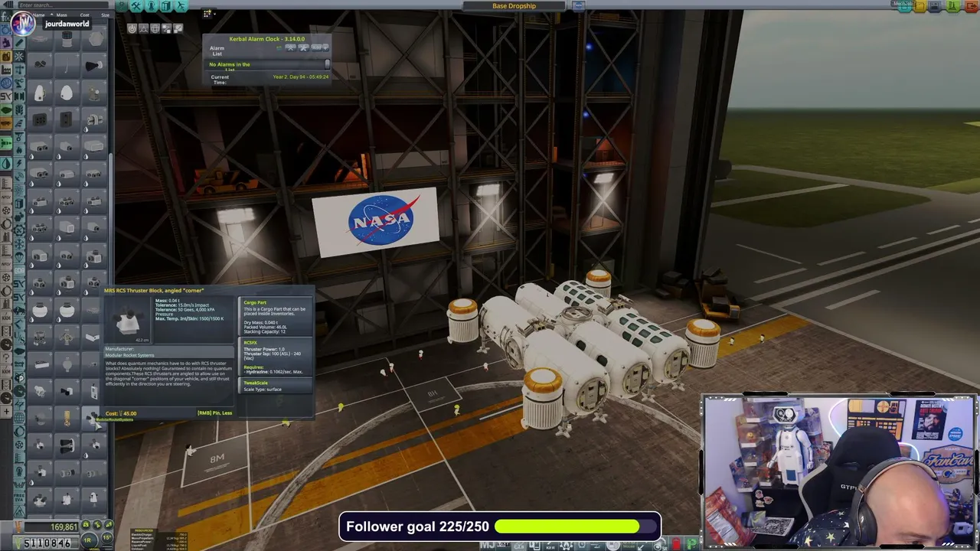
Task: Expand the dropdown arrow beside starred grid icon
Action: pyautogui.click(x=215, y=14)
